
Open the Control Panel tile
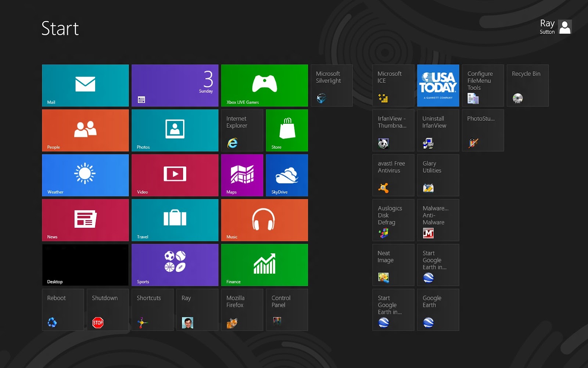point(287,310)
